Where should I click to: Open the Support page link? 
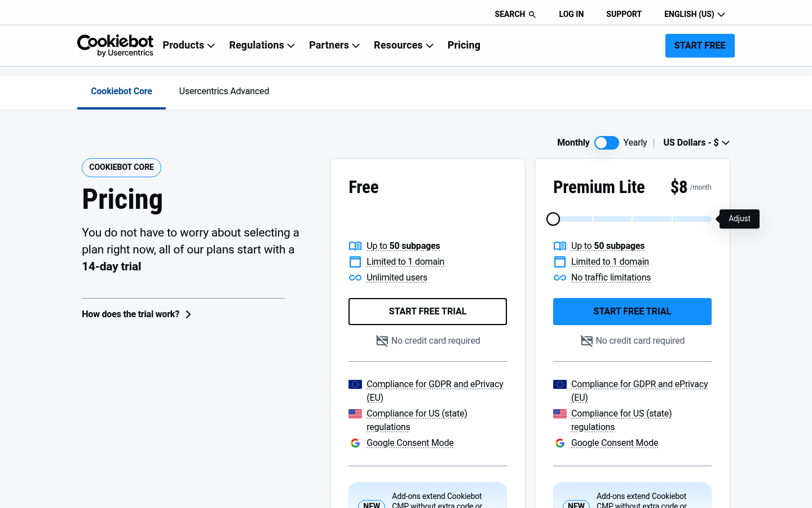point(624,14)
